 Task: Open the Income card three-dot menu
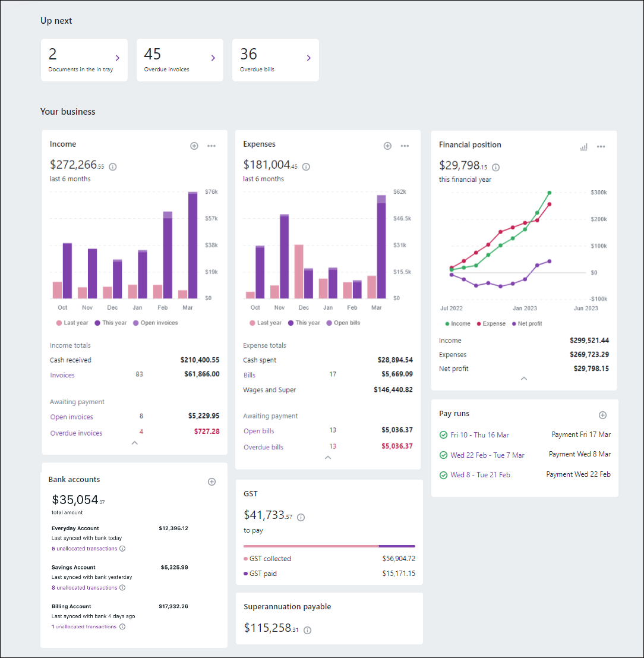(x=211, y=146)
